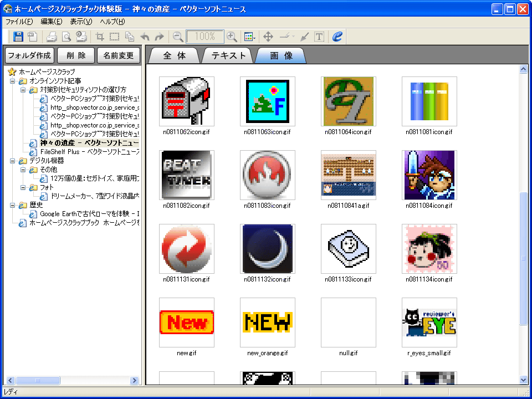Click red arrow thumbnail n0811131icon.gif
Viewport: 532px width, 399px height.
click(x=187, y=249)
